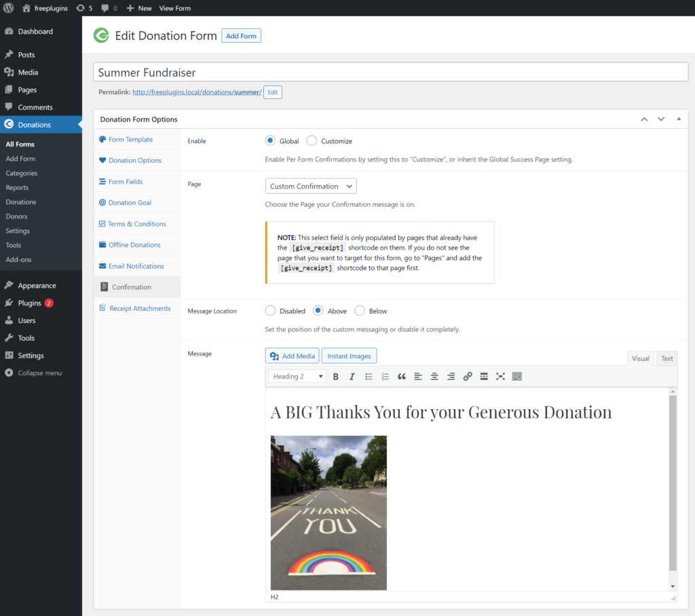Apply italic formatting in the editor
Image resolution: width=695 pixels, height=616 pixels.
pyautogui.click(x=352, y=377)
